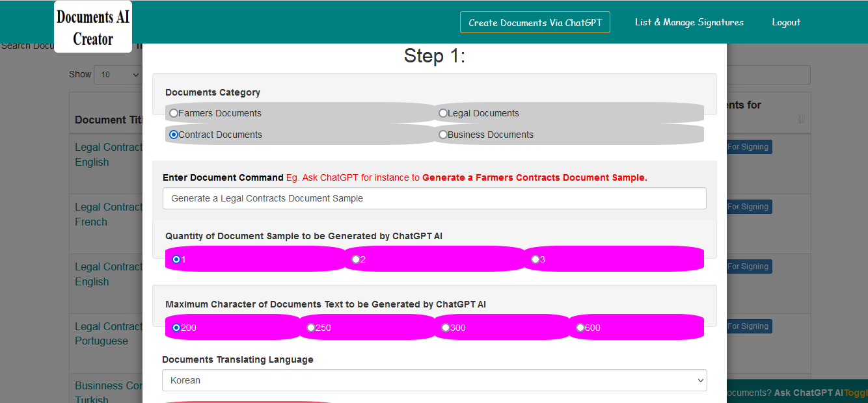This screenshot has width=868, height=403.
Task: Click the Logout option
Action: [786, 21]
